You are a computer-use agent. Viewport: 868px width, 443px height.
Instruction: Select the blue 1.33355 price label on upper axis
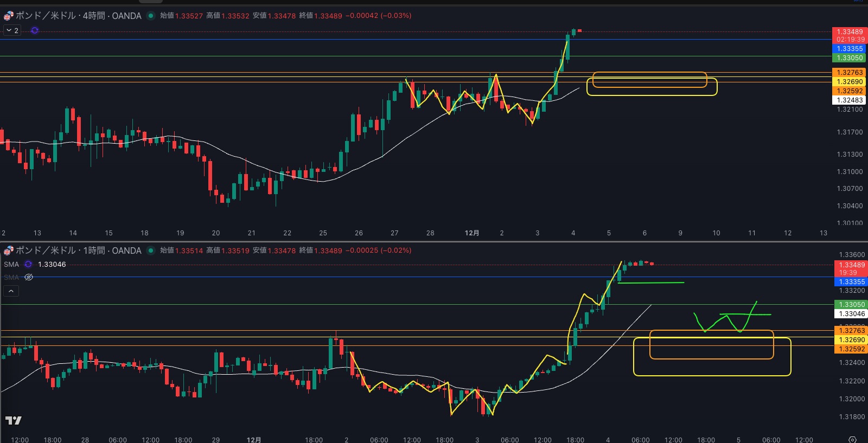[x=849, y=49]
